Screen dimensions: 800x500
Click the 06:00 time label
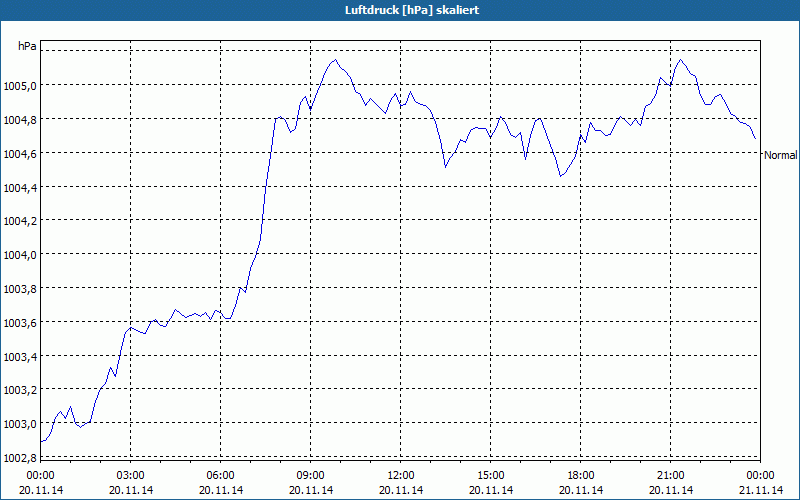(x=220, y=476)
